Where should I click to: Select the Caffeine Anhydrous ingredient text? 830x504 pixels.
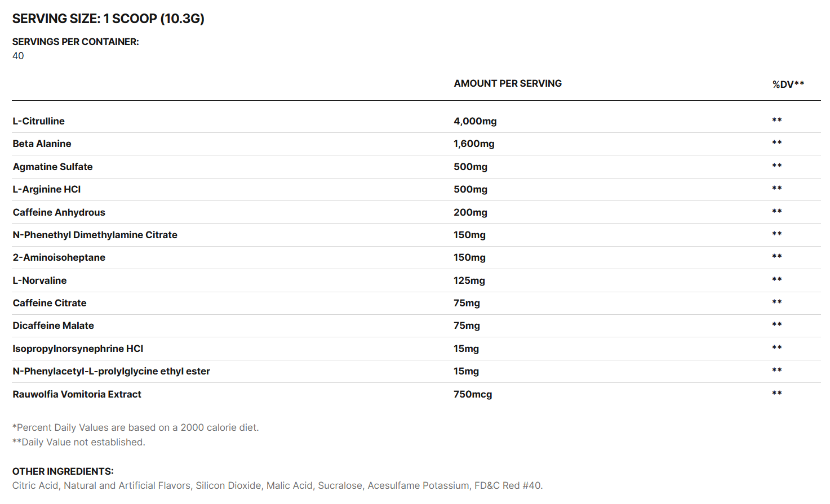coord(59,212)
